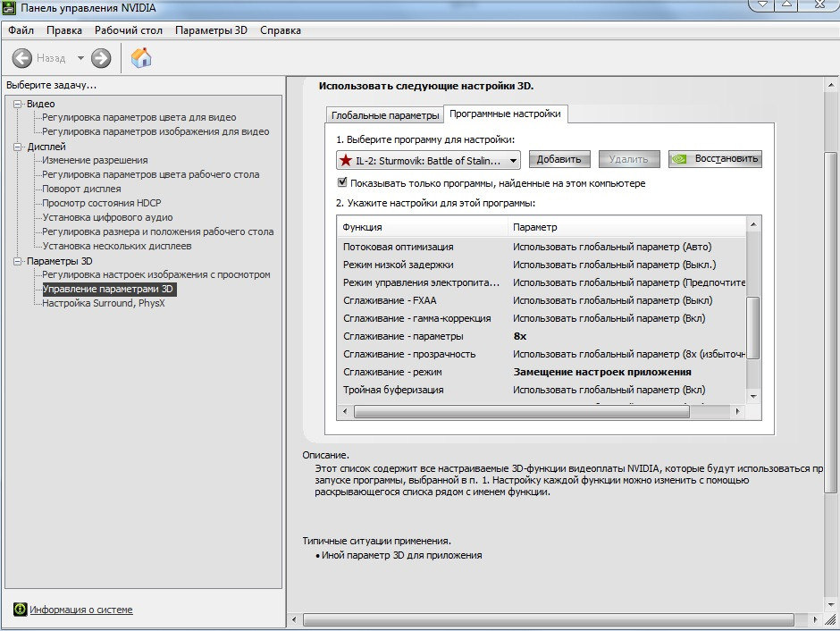Viewport: 840px width, 631px height.
Task: Click settings list horizontal scrollbar thumb
Action: (x=522, y=411)
